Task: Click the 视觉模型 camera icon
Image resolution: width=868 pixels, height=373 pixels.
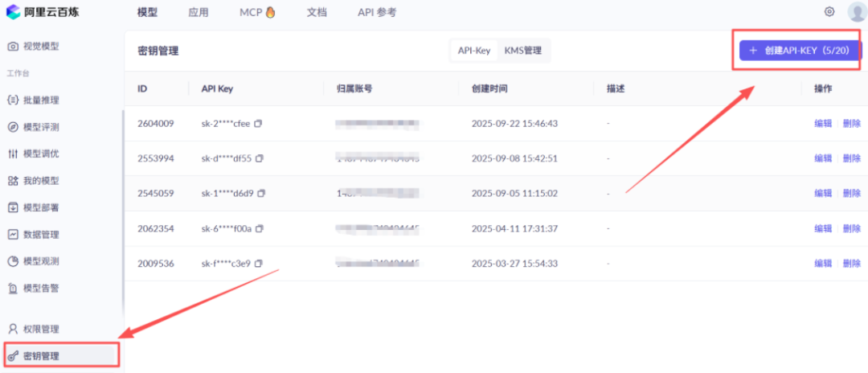Action: [13, 47]
